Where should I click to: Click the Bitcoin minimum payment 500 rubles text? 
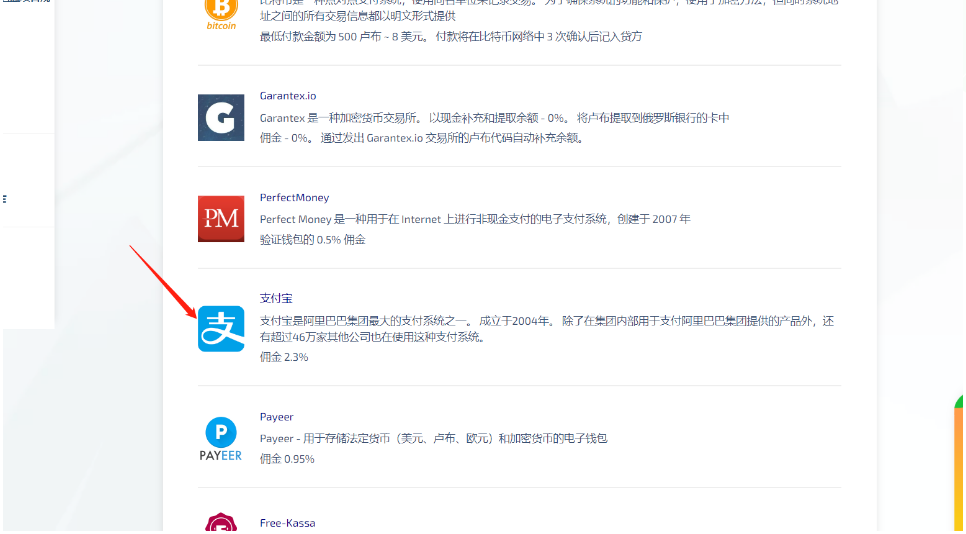coord(450,37)
